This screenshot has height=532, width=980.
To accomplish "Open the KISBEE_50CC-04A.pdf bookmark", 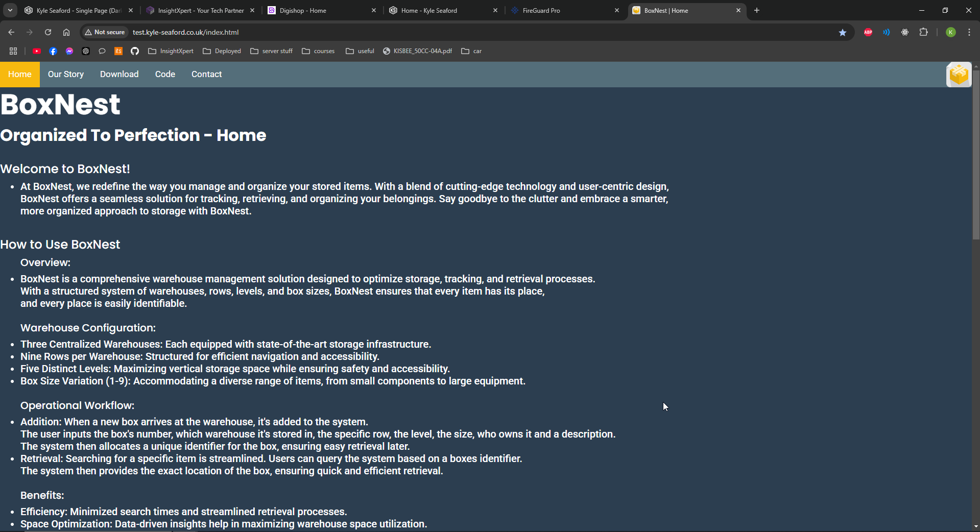I will tap(417, 51).
